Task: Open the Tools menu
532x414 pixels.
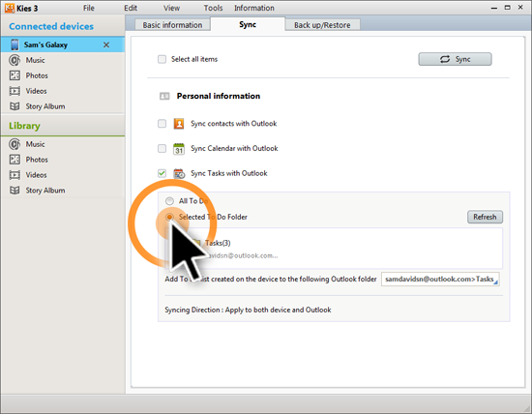Action: (x=213, y=8)
